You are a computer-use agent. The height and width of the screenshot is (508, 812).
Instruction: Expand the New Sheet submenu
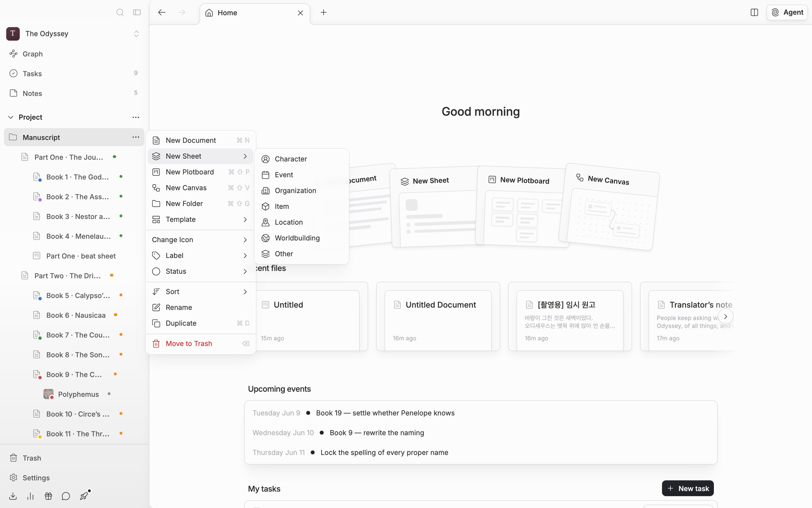200,156
